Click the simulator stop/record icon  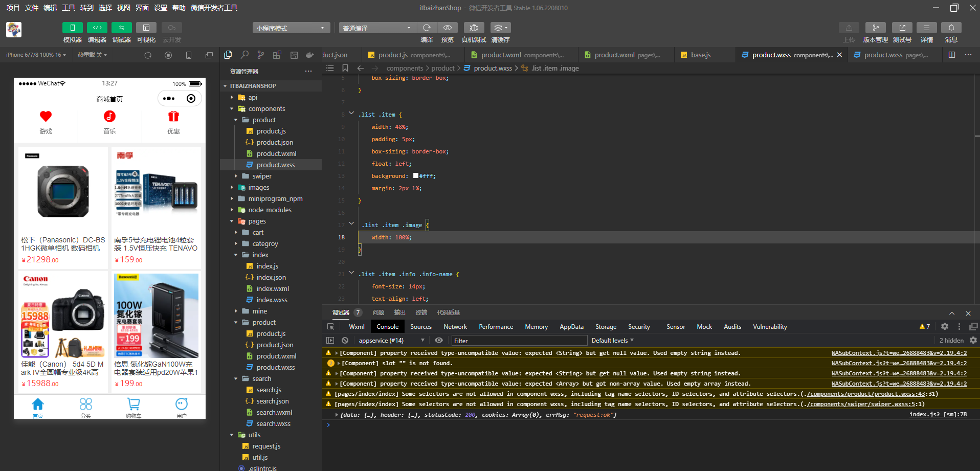[168, 55]
